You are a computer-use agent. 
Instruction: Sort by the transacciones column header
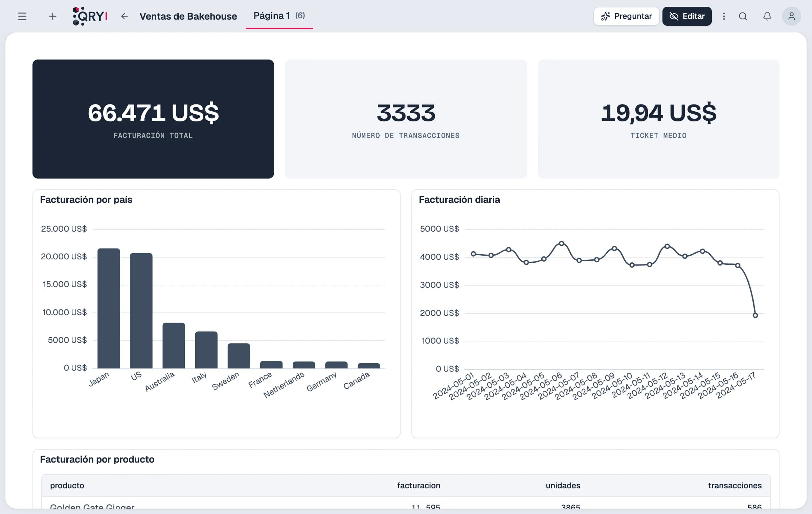pos(735,486)
